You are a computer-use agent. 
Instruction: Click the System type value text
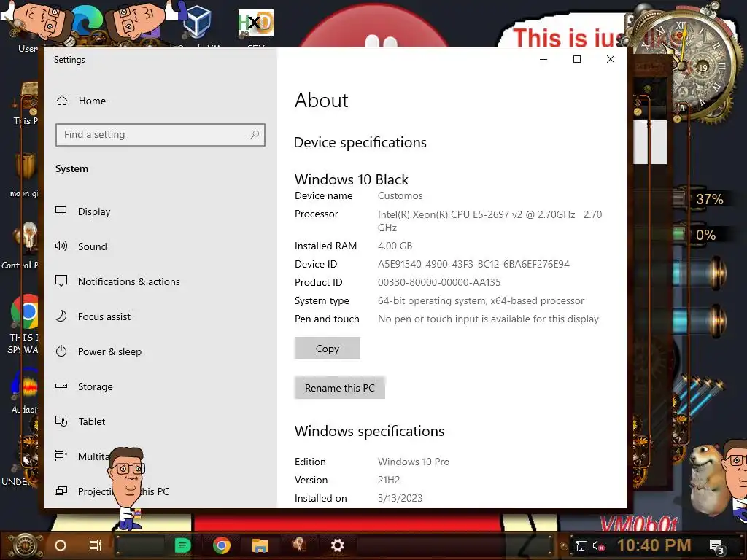(481, 301)
